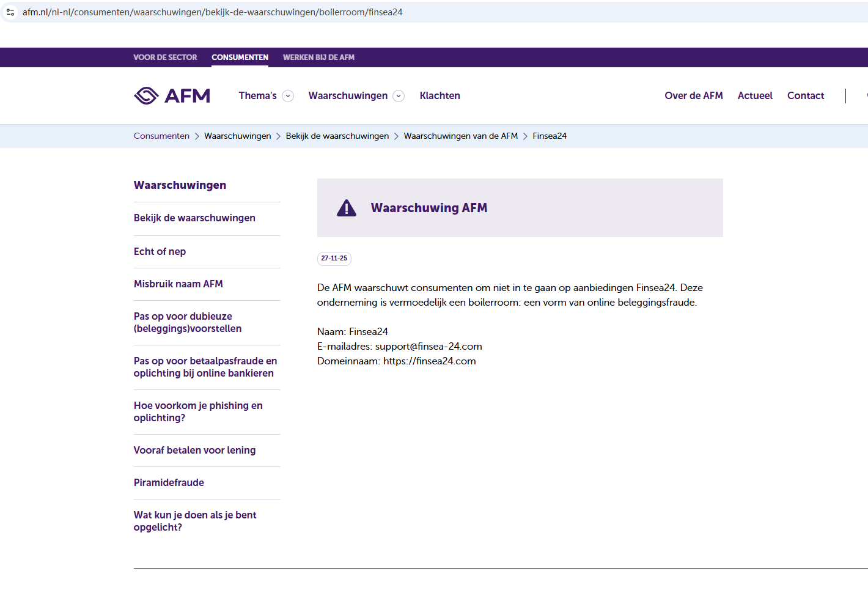
Task: Open Bekijk de waarschuwingen breadcrumb
Action: pyautogui.click(x=337, y=136)
